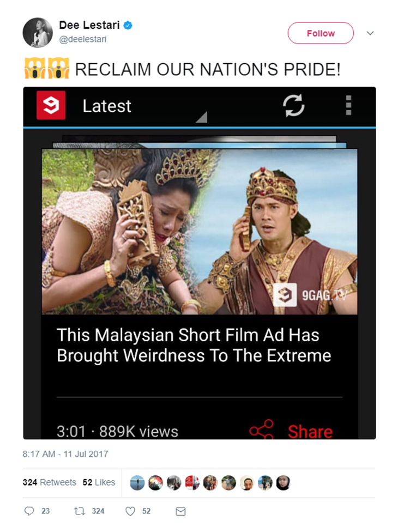
Task: Retweet using the retweet arrows icon
Action: pyautogui.click(x=80, y=511)
